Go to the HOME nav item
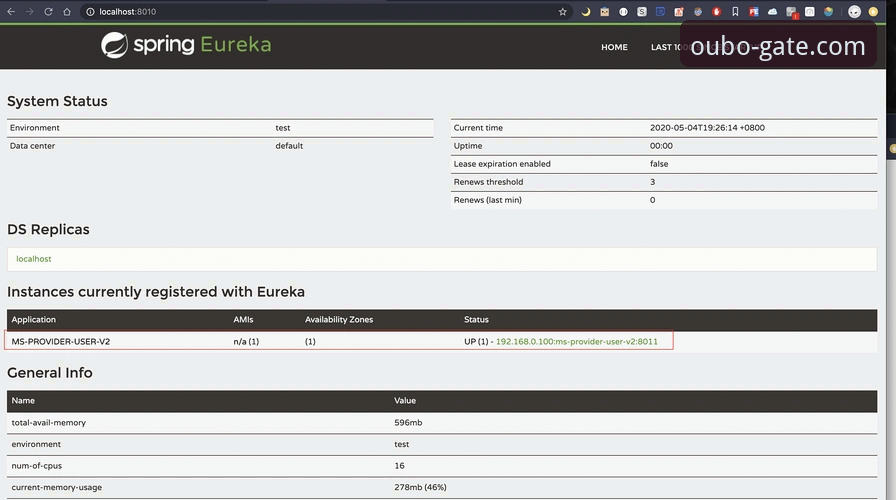The height and width of the screenshot is (500, 896). pos(614,47)
